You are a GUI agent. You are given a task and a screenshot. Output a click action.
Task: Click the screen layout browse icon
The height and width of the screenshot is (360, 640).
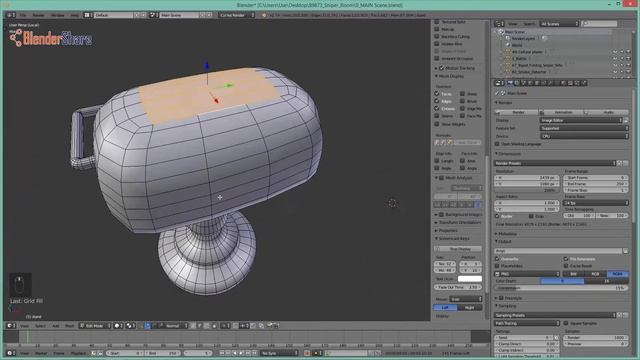(x=87, y=15)
